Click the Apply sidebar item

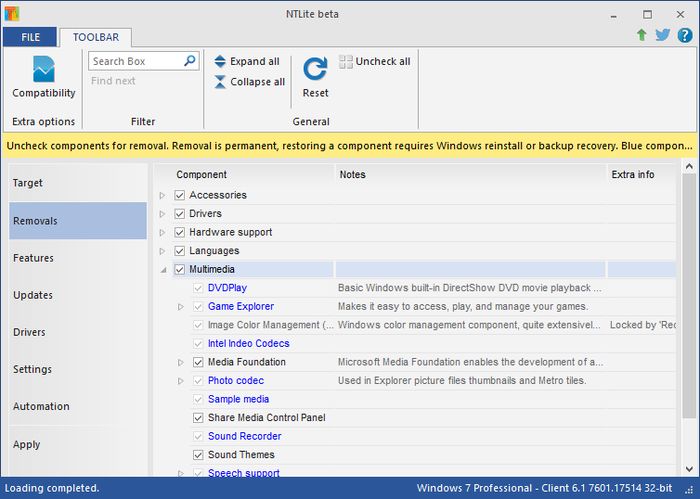click(x=27, y=445)
